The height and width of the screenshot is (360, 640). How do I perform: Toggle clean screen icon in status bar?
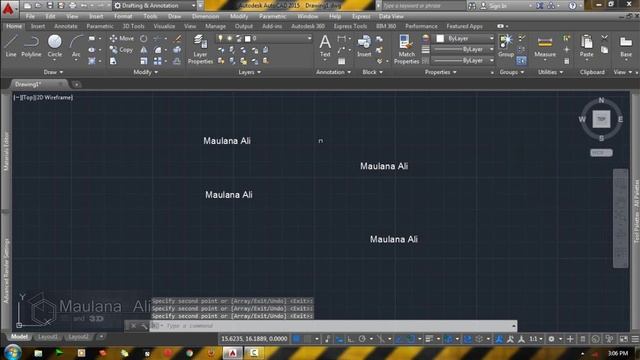[x=624, y=339]
